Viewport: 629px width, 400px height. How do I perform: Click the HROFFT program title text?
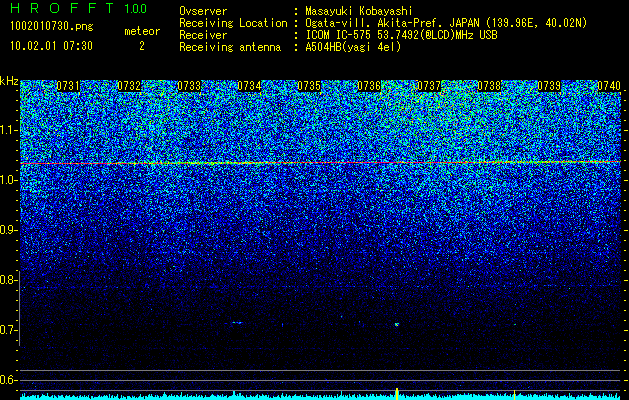(62, 8)
